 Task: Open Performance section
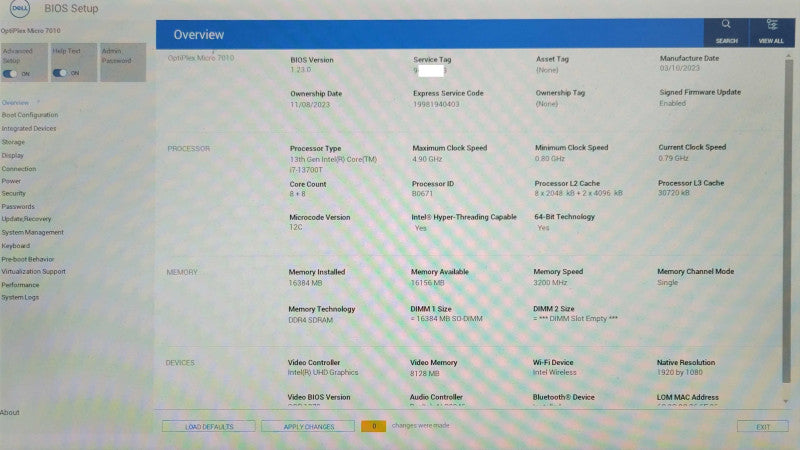[20, 285]
